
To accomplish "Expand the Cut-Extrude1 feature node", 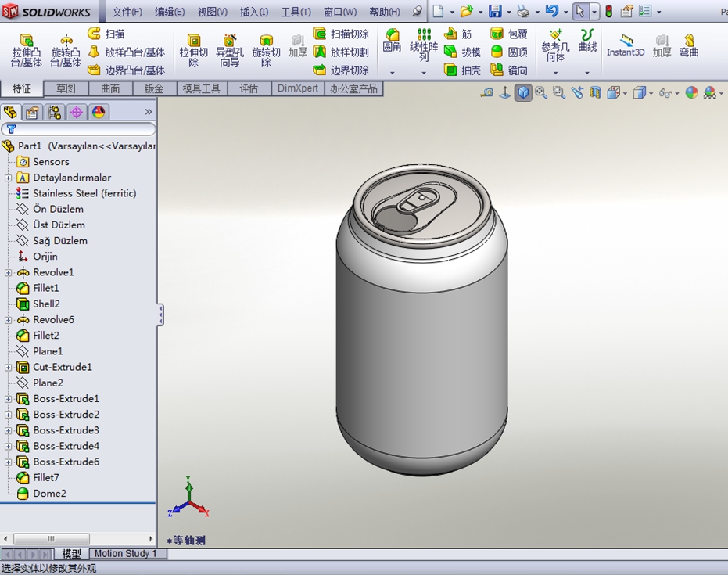I will 9,368.
